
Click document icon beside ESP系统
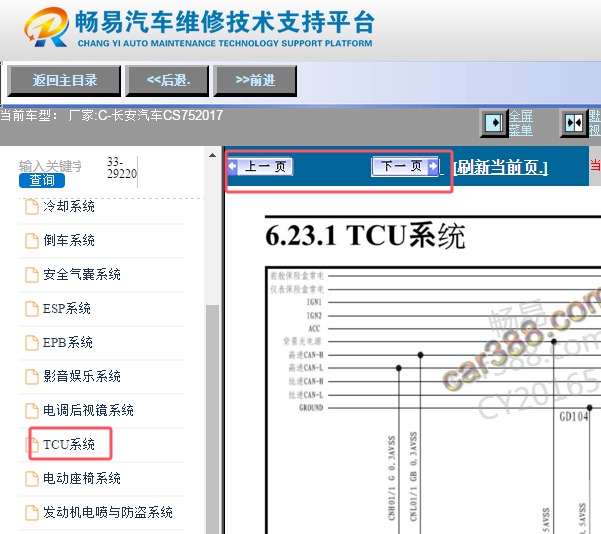[x=32, y=309]
